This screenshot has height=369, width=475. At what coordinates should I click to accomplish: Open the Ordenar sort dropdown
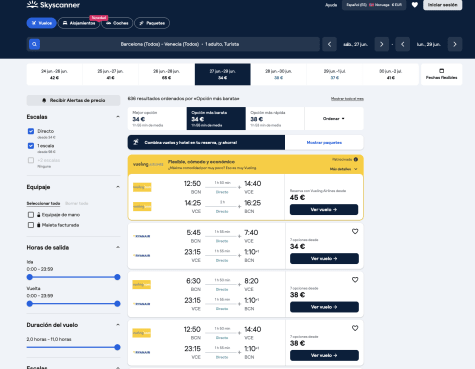[x=334, y=119]
